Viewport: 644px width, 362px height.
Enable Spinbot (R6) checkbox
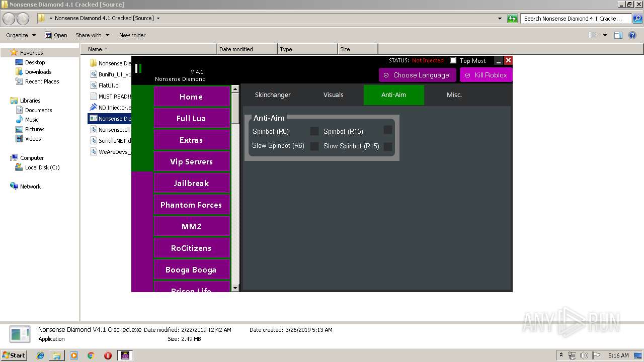[314, 131]
